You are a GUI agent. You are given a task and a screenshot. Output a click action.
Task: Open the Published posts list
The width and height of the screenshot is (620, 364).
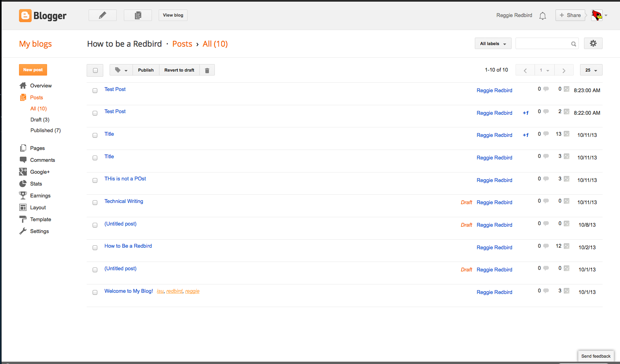point(46,130)
